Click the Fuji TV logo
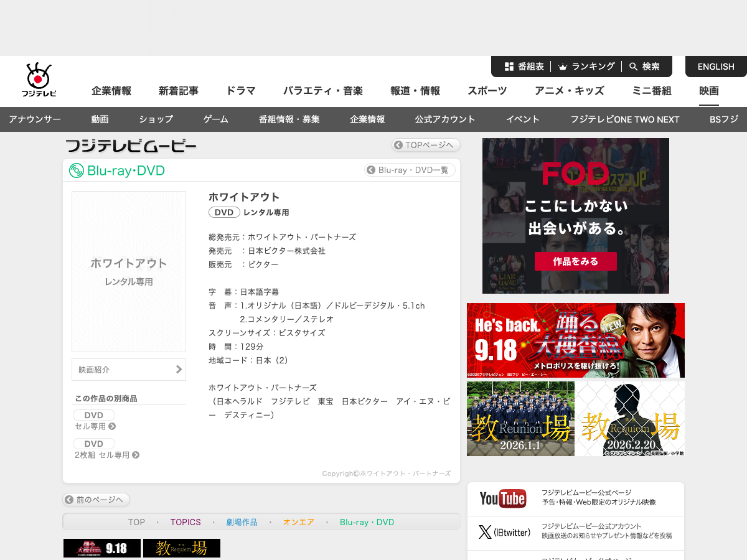This screenshot has width=747, height=560. pos(39,80)
